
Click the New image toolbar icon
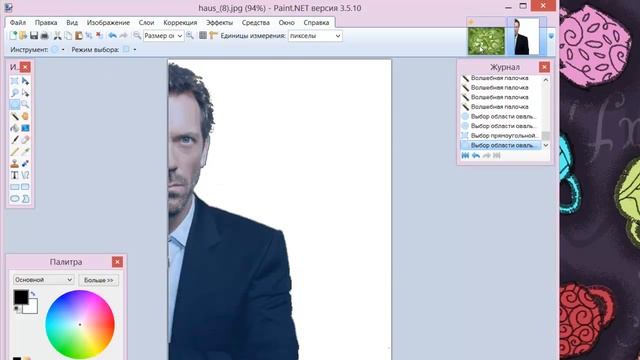pos(13,36)
